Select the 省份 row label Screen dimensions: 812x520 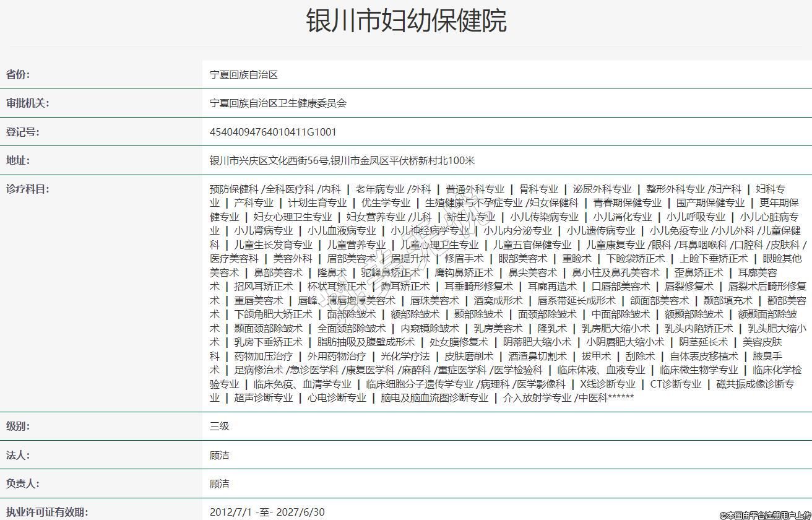18,75
